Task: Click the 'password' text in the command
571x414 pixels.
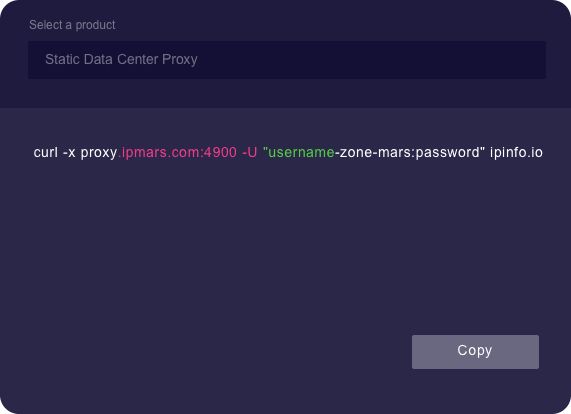Action: coord(448,153)
